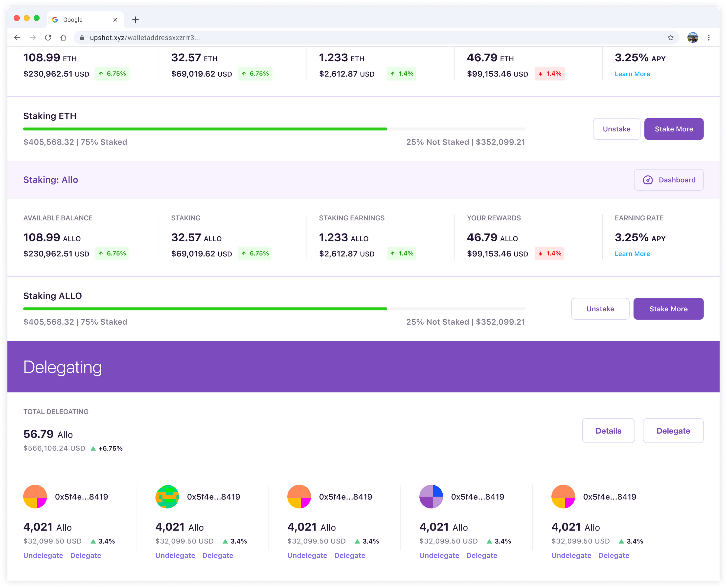Select the Google browser tab
The height and width of the screenshot is (588, 727).
(x=78, y=20)
